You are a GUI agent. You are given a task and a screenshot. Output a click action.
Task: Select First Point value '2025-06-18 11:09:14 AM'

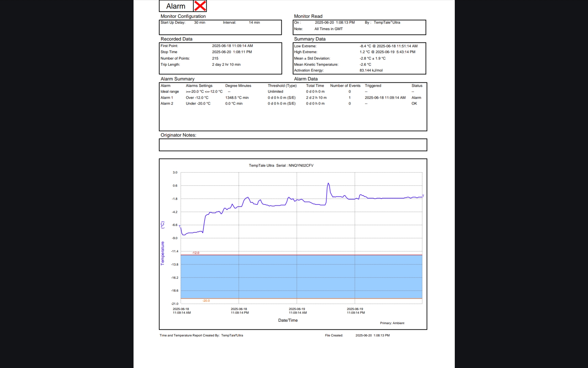tap(232, 46)
